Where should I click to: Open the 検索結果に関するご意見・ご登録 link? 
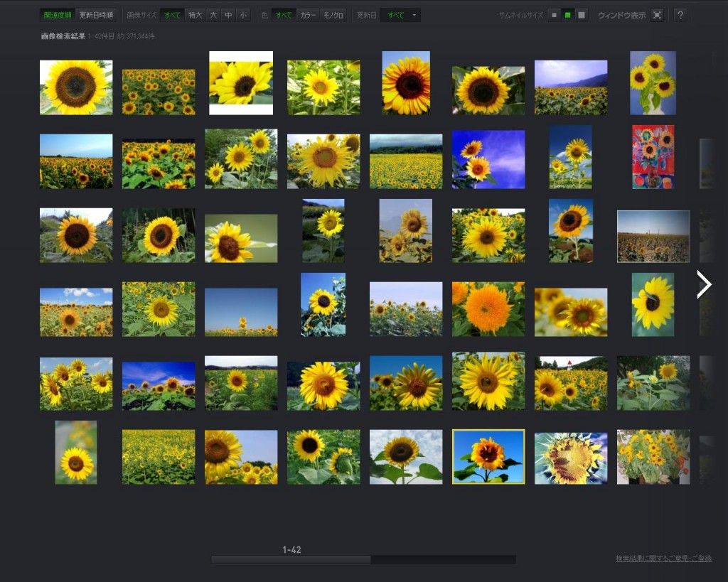663,559
